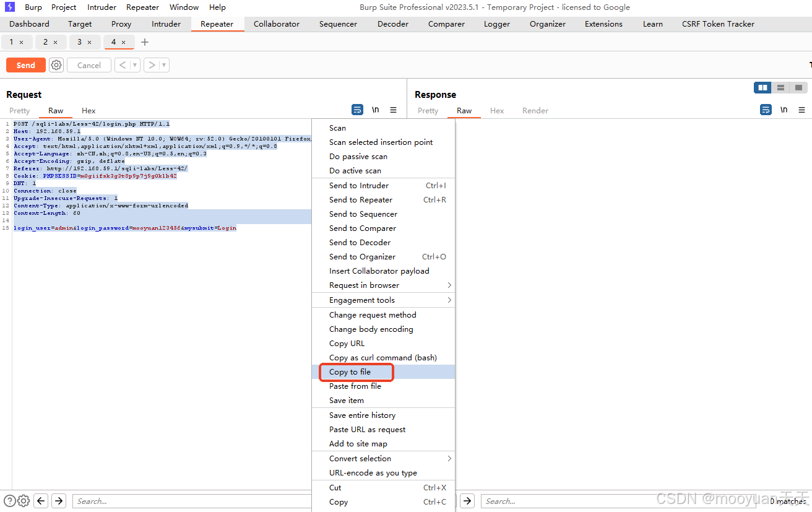Open the Help menu
Screen dimensions: 812x512
217,7
